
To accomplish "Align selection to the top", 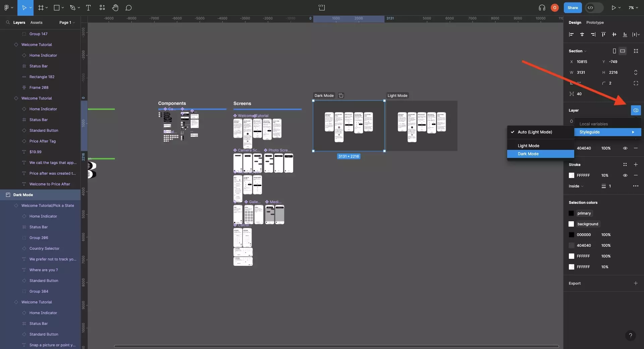I will [x=603, y=34].
